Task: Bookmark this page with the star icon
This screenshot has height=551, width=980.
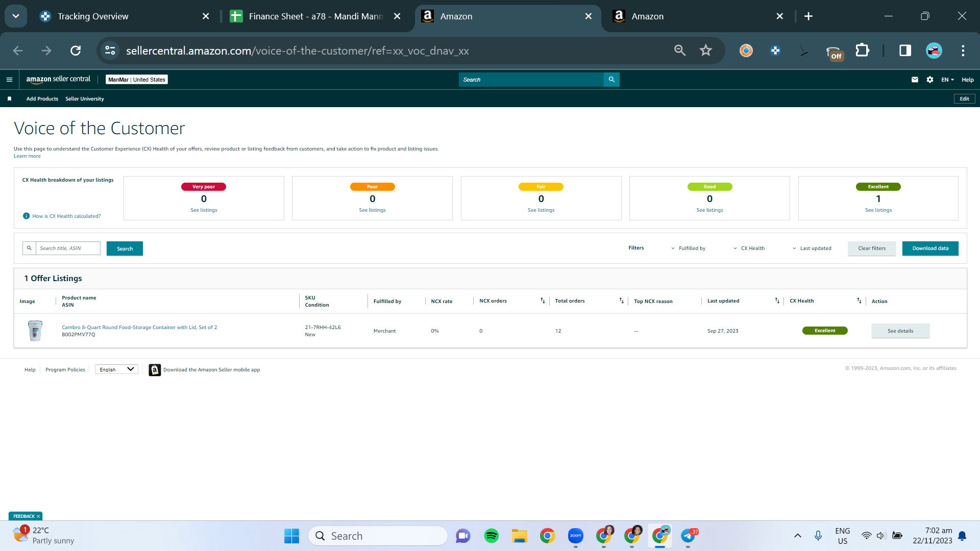Action: pyautogui.click(x=706, y=51)
